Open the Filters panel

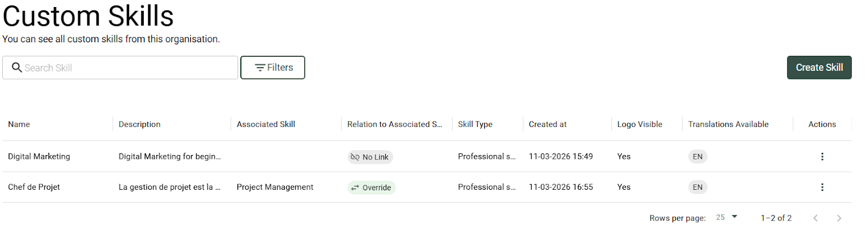(x=272, y=68)
